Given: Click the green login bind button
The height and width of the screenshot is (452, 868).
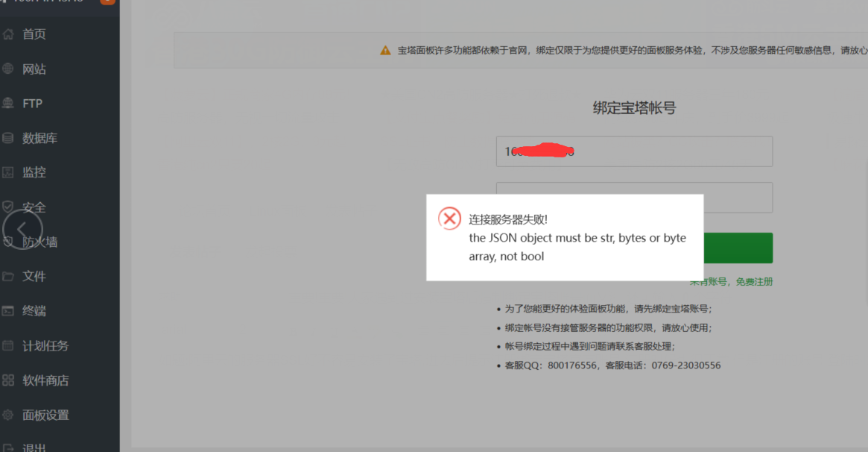Looking at the screenshot, I should click(x=738, y=248).
